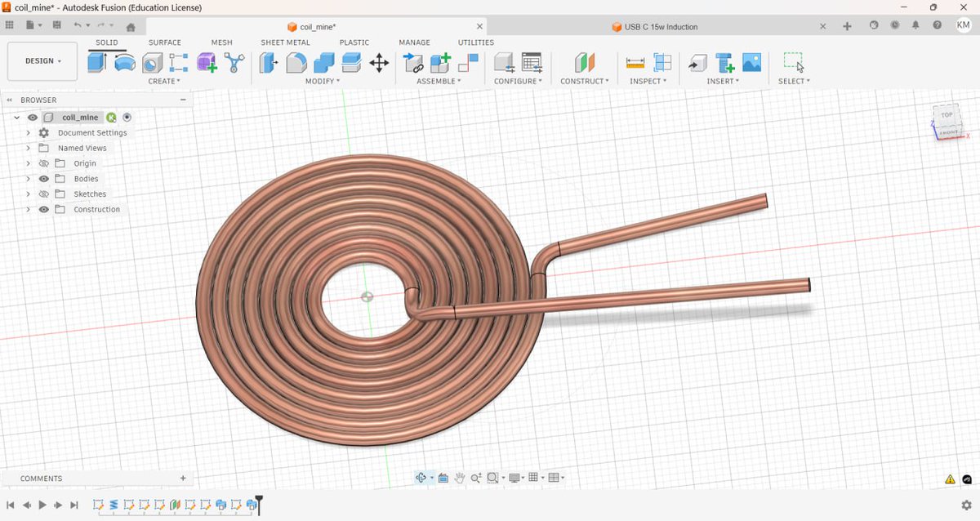Switch to the SURFACE tab
Image resolution: width=980 pixels, height=521 pixels.
pos(165,42)
